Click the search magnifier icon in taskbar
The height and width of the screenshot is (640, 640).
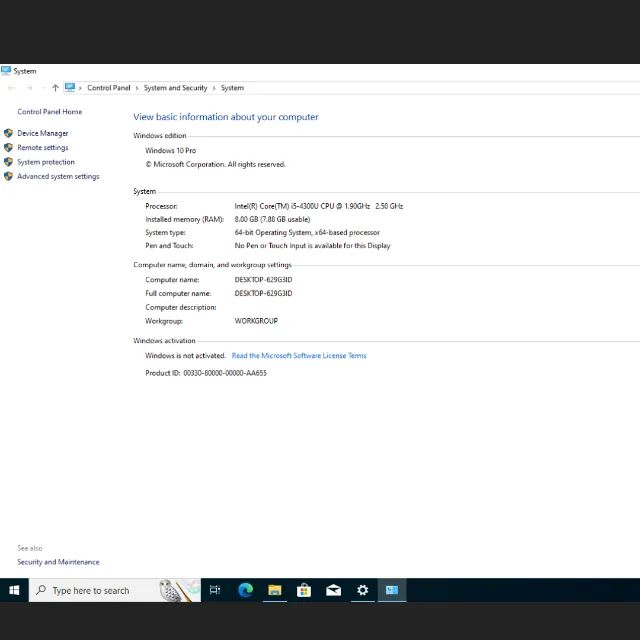[x=41, y=590]
